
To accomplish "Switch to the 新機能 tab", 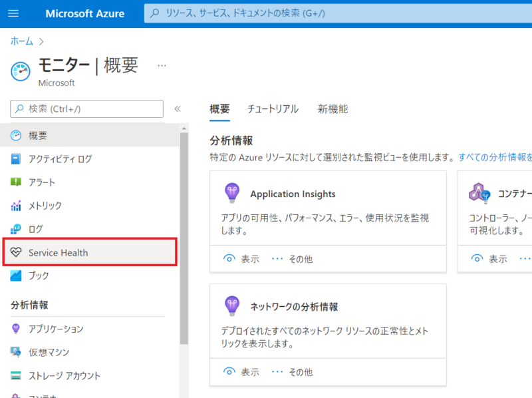I will (x=333, y=109).
